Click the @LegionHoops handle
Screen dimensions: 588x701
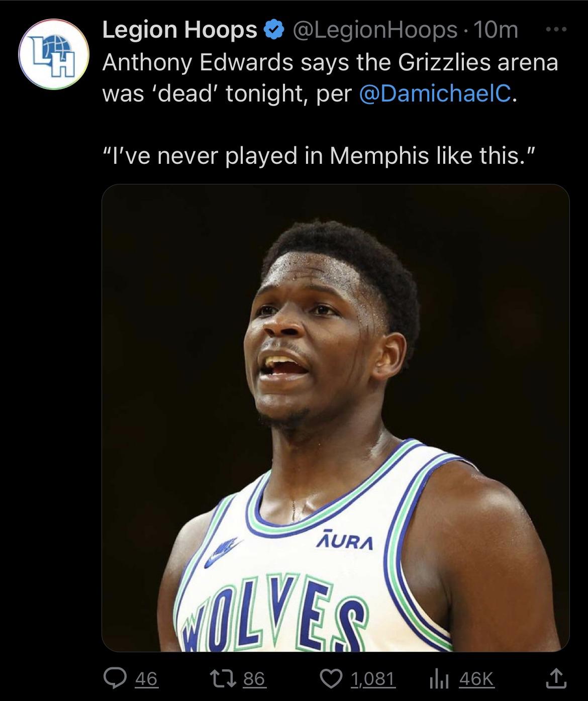[374, 31]
